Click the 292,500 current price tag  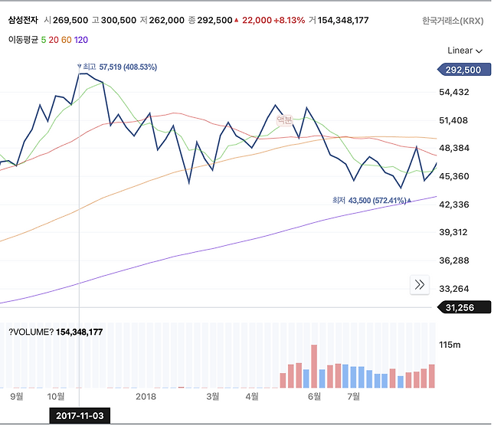coord(464,70)
